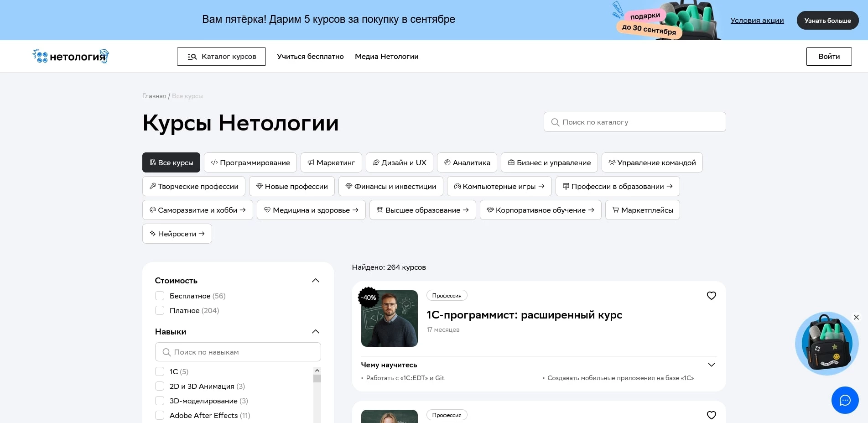Dismiss the backpack promo widget with the X
This screenshot has width=868, height=423.
pos(856,317)
